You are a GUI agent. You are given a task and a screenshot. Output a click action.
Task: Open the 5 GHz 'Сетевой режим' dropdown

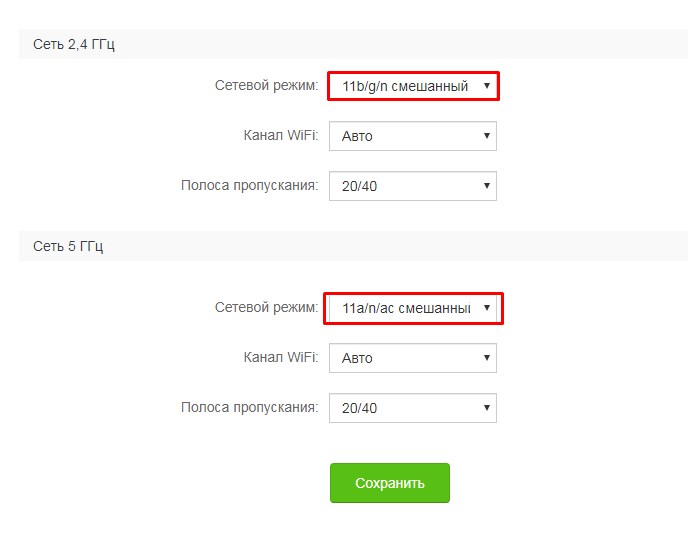click(412, 308)
